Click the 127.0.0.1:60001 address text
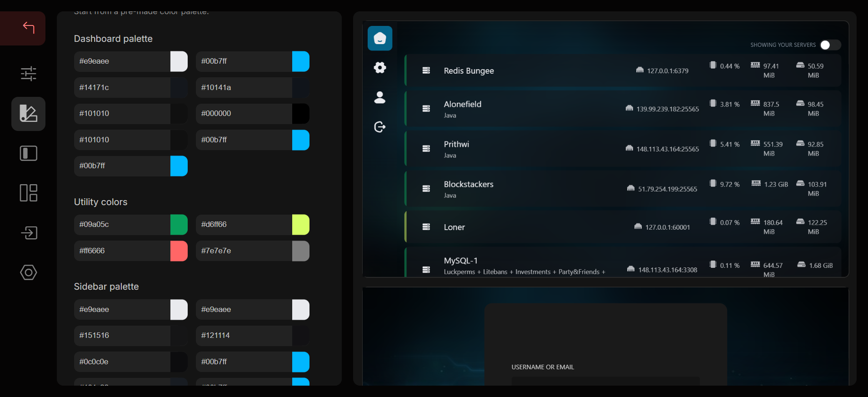 tap(668, 227)
